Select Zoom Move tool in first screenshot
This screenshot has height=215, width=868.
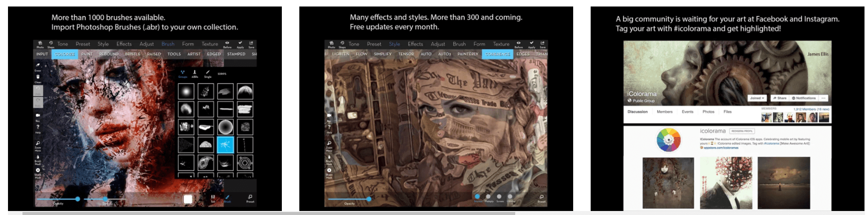coord(38,145)
